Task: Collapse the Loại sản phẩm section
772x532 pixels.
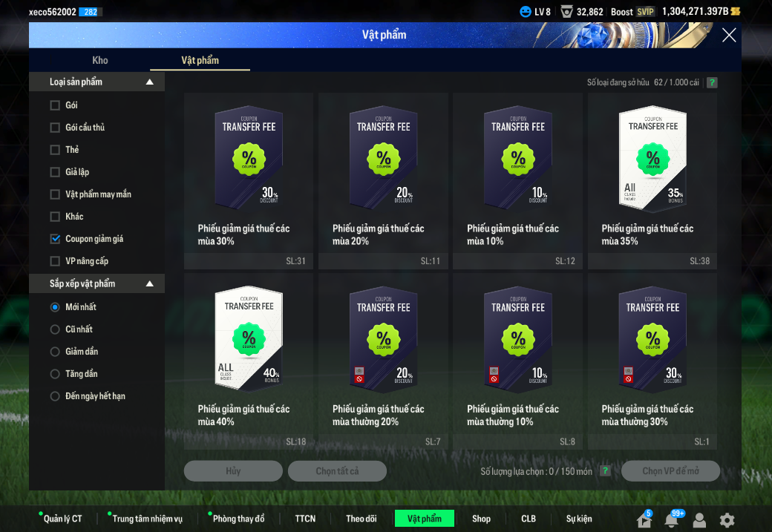Action: 149,82
